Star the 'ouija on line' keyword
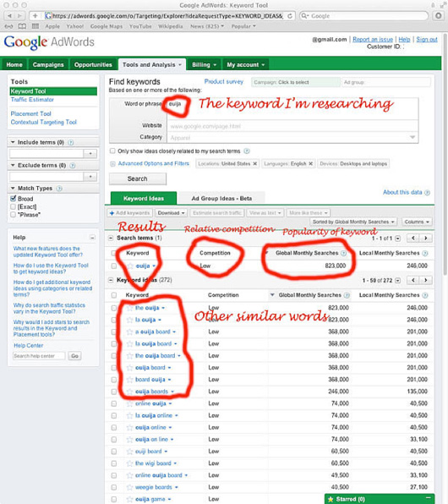 129,440
